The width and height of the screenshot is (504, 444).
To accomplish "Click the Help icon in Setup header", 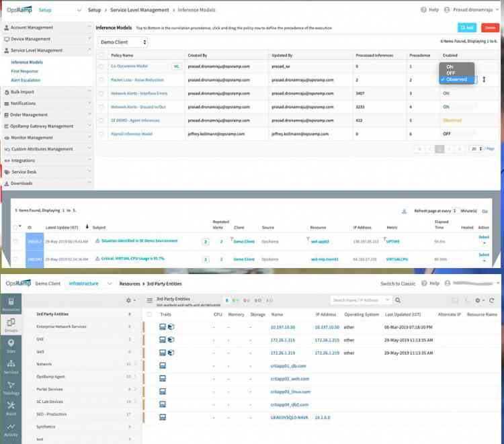I will 423,10.
